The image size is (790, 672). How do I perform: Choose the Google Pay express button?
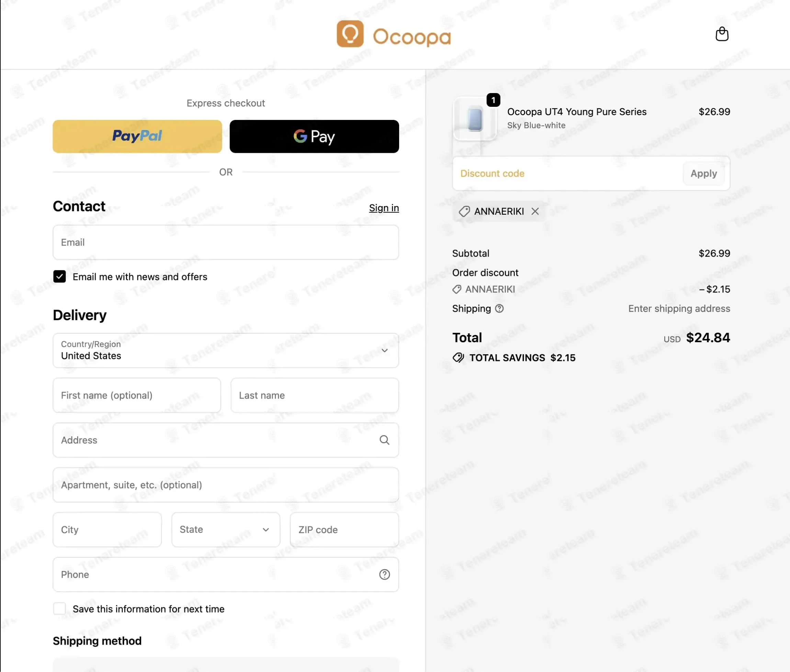pyautogui.click(x=314, y=136)
